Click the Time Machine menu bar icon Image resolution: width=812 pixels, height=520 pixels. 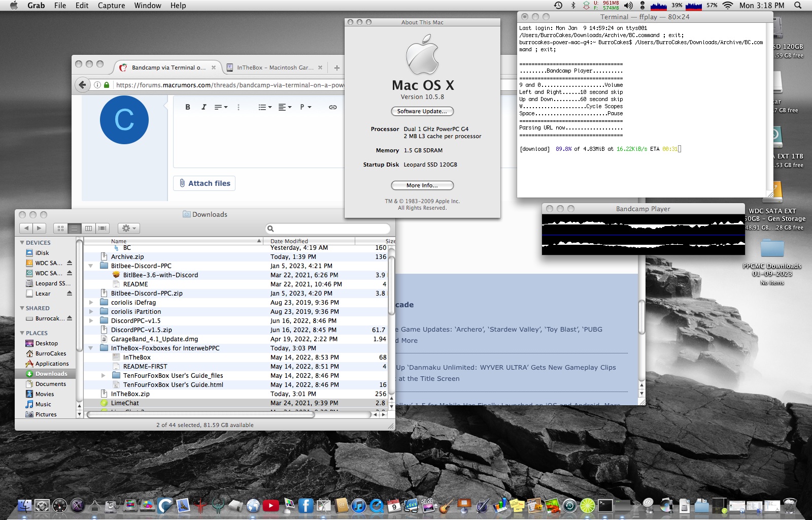tap(558, 5)
